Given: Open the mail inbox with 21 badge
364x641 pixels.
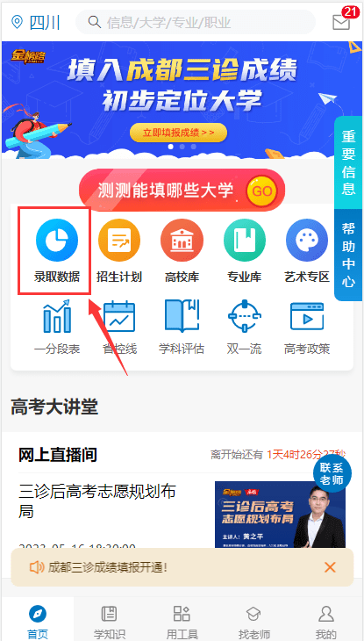Looking at the screenshot, I should pos(341,22).
